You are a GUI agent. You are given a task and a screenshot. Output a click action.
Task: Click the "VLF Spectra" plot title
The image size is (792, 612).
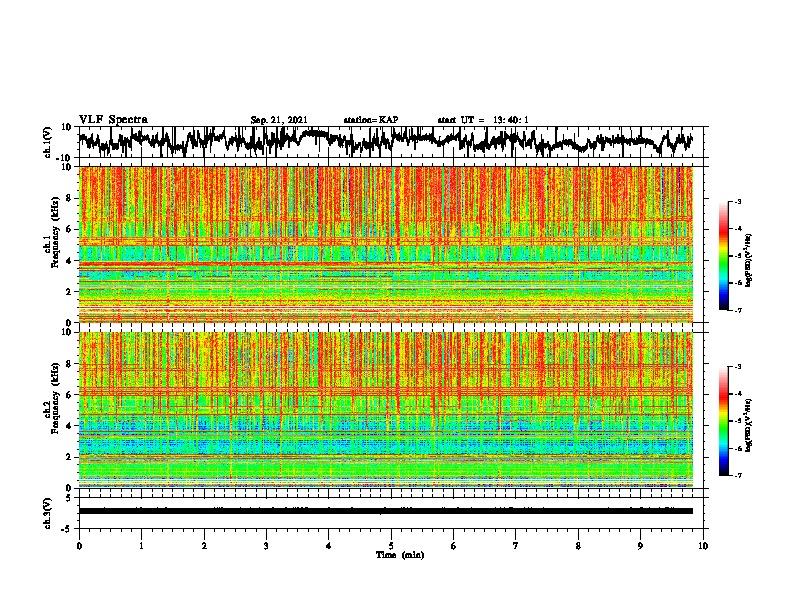point(113,120)
